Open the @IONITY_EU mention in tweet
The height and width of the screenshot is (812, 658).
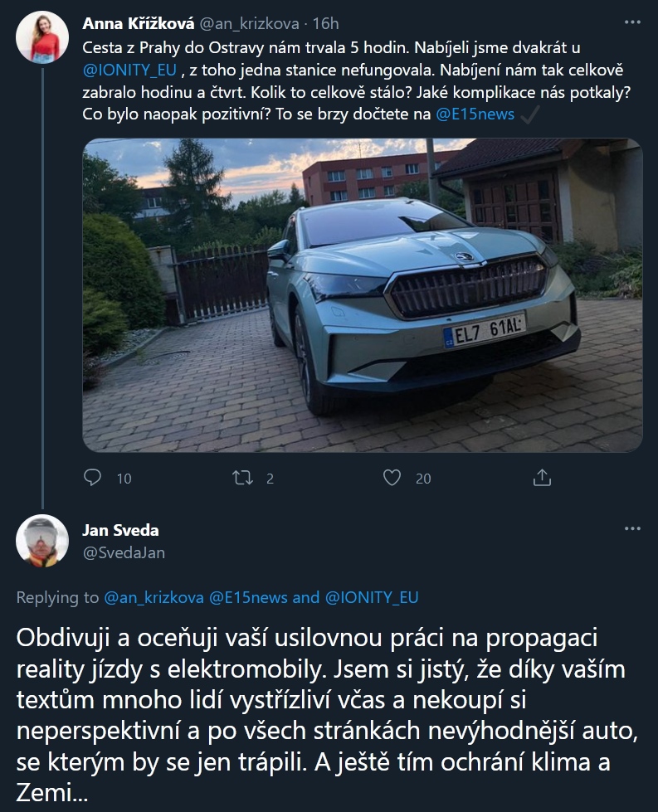[131, 70]
